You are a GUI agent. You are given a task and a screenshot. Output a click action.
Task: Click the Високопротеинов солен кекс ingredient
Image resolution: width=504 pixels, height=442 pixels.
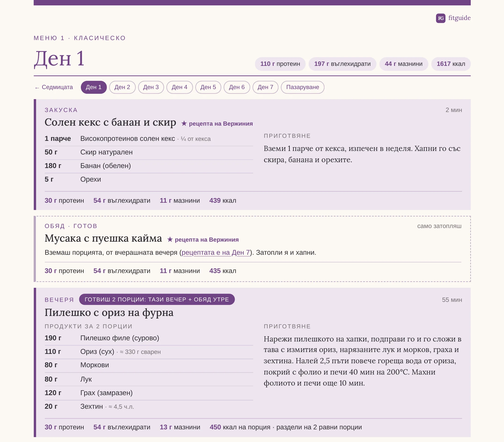pyautogui.click(x=149, y=139)
